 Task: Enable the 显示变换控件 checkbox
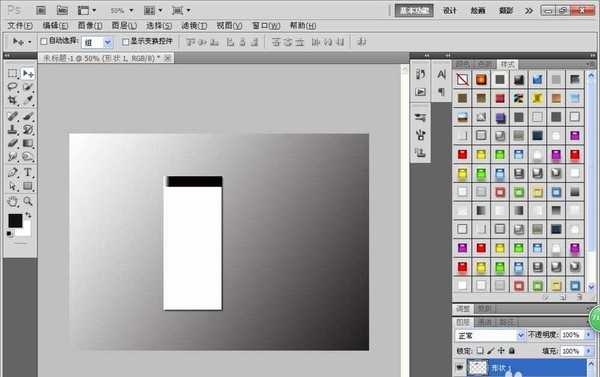tap(125, 41)
